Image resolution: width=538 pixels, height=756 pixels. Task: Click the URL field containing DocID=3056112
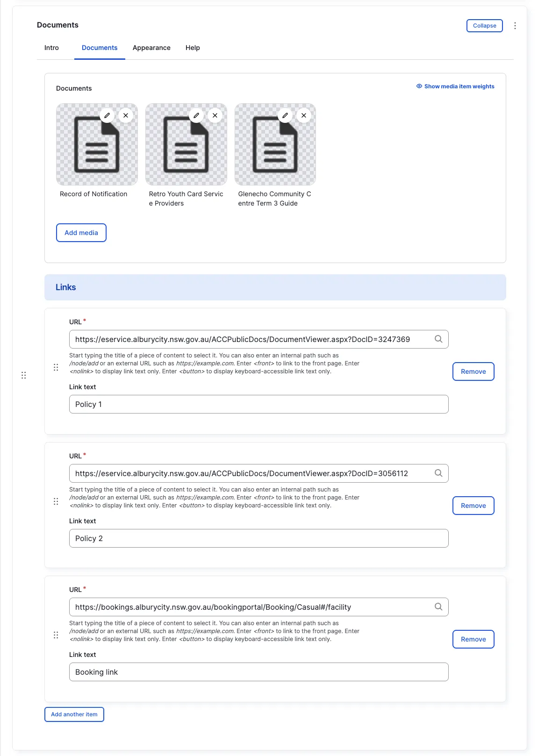[259, 473]
